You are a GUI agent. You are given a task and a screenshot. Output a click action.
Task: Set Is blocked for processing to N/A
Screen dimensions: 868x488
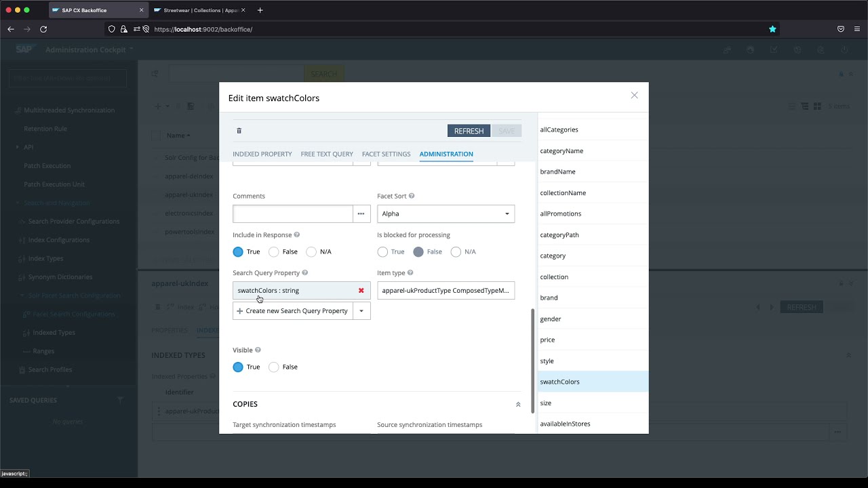coord(456,251)
